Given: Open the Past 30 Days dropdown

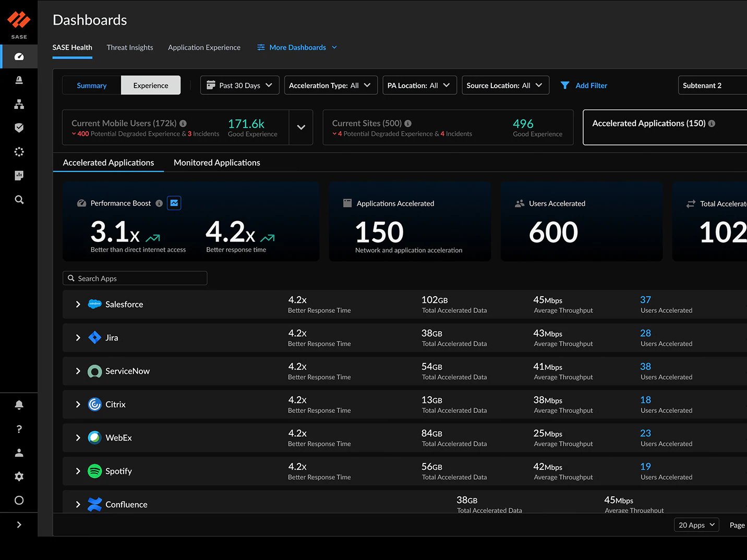Looking at the screenshot, I should (x=239, y=86).
